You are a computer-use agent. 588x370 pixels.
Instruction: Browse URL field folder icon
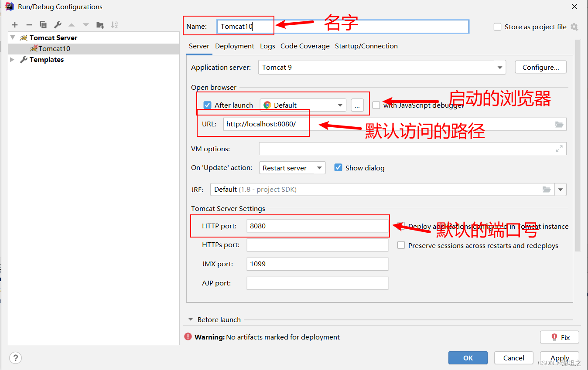pyautogui.click(x=559, y=124)
